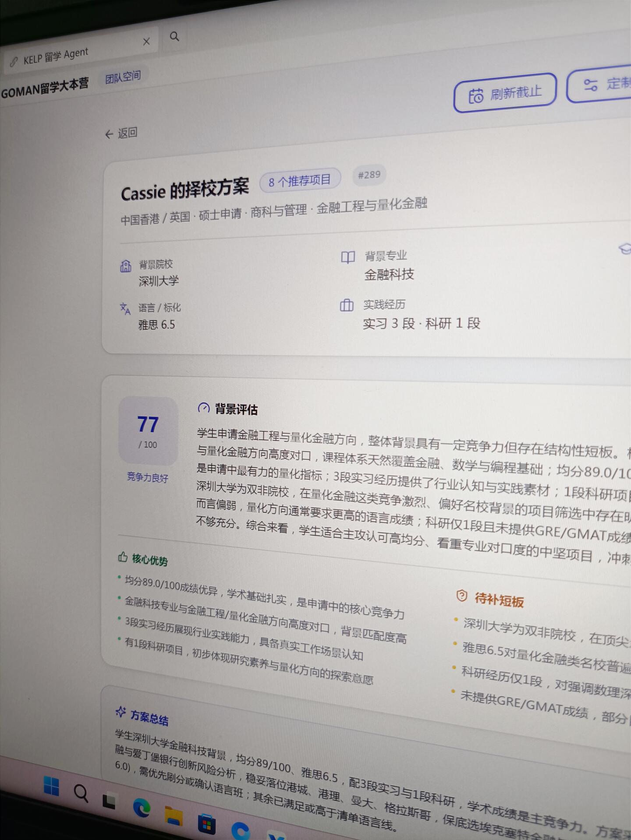Click the translate icon beside 语言 / 标化
The height and width of the screenshot is (840, 631).
[125, 309]
